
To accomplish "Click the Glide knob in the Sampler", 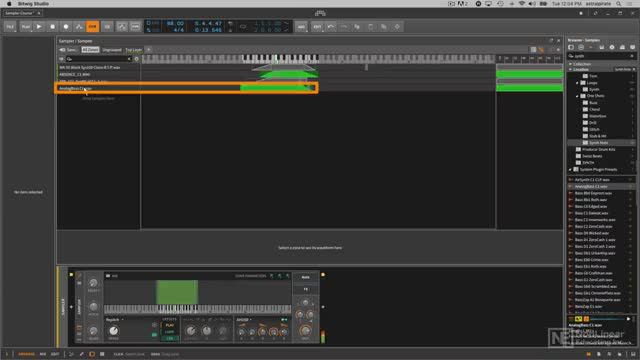I will 93,331.
